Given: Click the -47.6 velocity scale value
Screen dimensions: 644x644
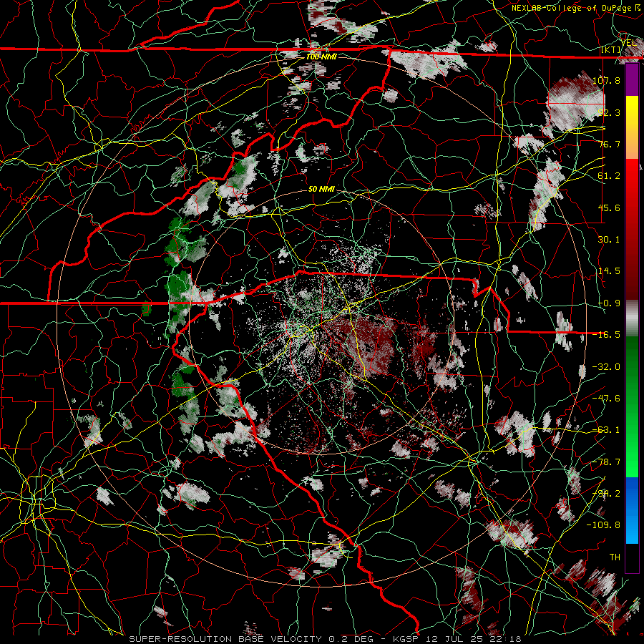Looking at the screenshot, I should [x=606, y=399].
